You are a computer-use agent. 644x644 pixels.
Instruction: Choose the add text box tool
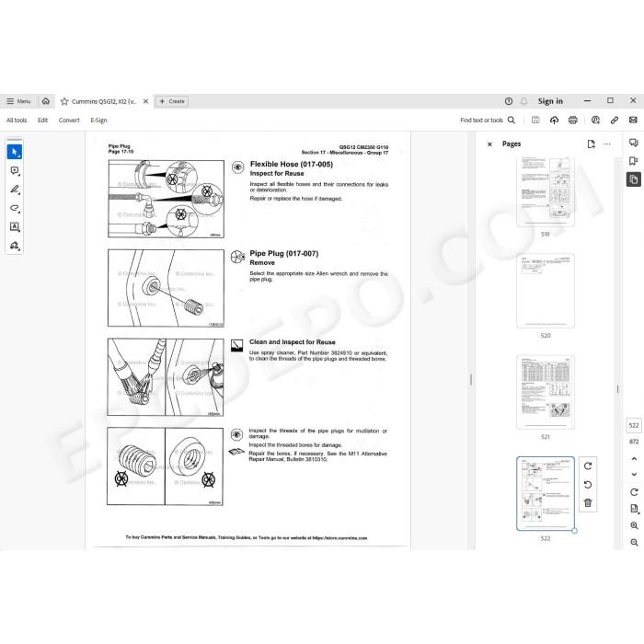(15, 226)
